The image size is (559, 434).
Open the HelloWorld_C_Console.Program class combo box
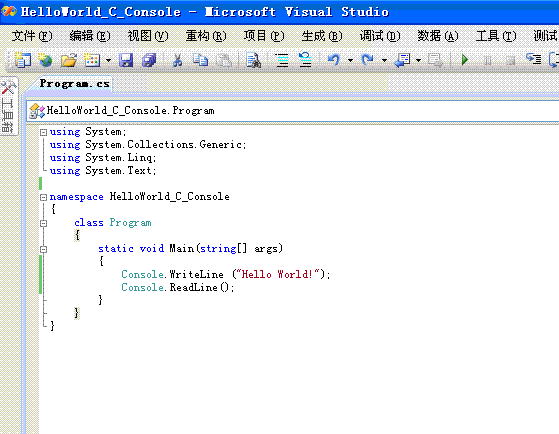292,111
